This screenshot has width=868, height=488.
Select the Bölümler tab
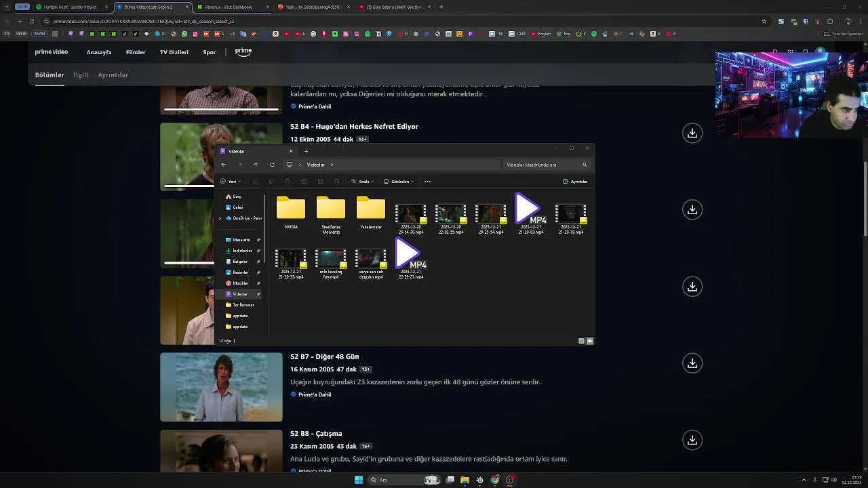50,75
